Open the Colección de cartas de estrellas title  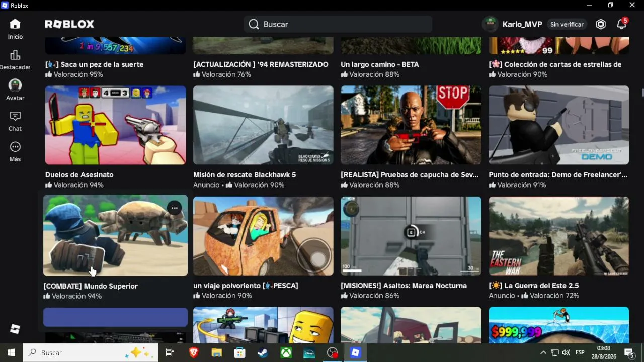(x=555, y=64)
